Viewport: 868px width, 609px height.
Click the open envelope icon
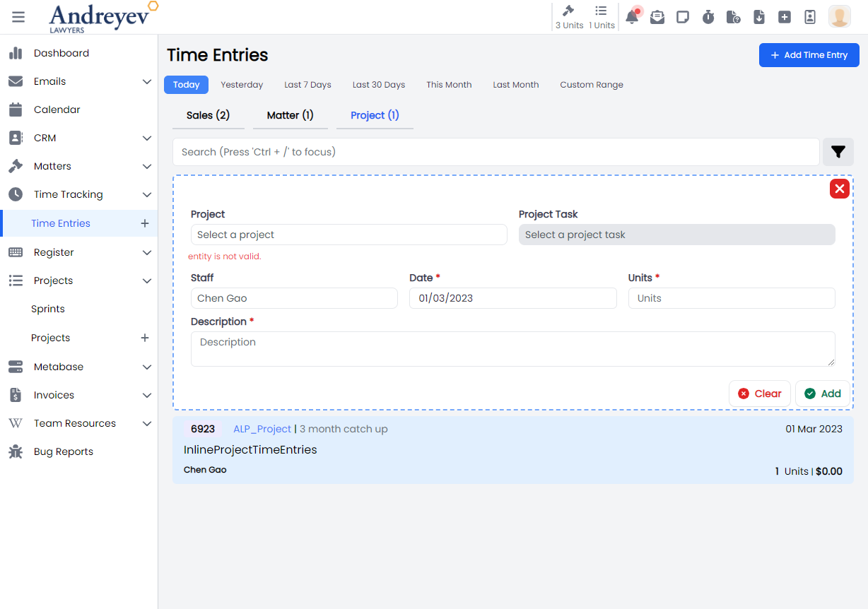pos(657,17)
